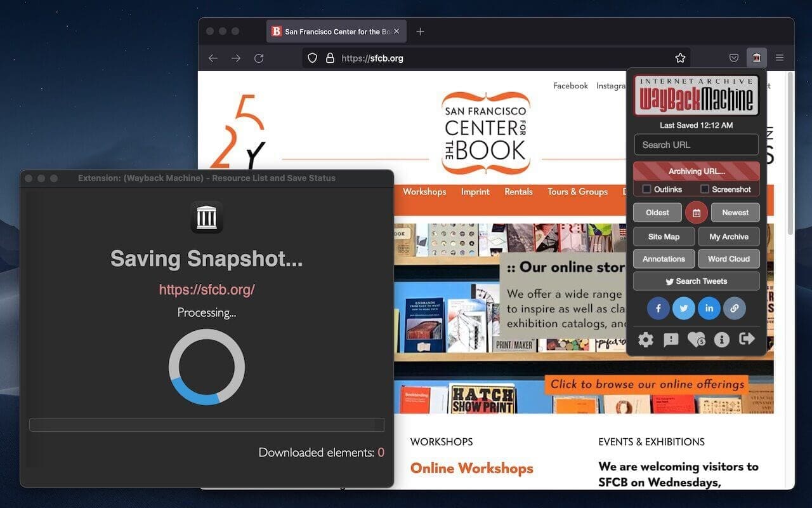The height and width of the screenshot is (508, 812).
Task: Open the Rentals navigation item
Action: (x=518, y=192)
